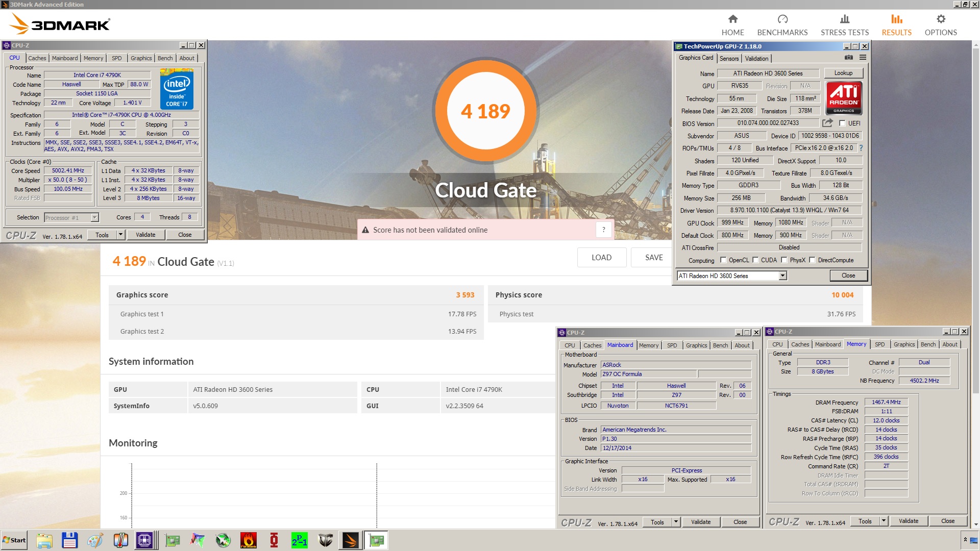Click the Physics score header
This screenshot has width=980, height=551.
[675, 295]
